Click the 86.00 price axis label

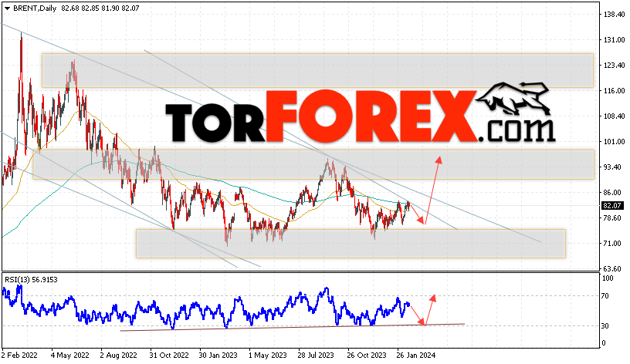[x=614, y=193]
